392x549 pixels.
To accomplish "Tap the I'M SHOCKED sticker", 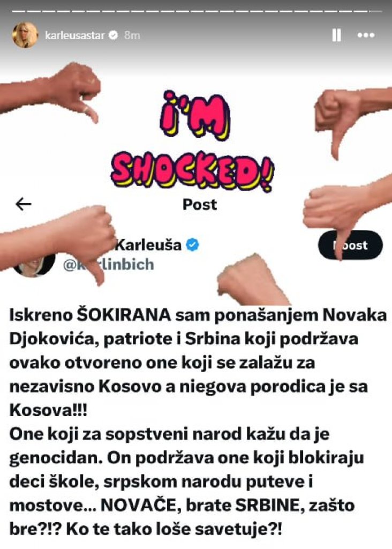I will coord(193,142).
